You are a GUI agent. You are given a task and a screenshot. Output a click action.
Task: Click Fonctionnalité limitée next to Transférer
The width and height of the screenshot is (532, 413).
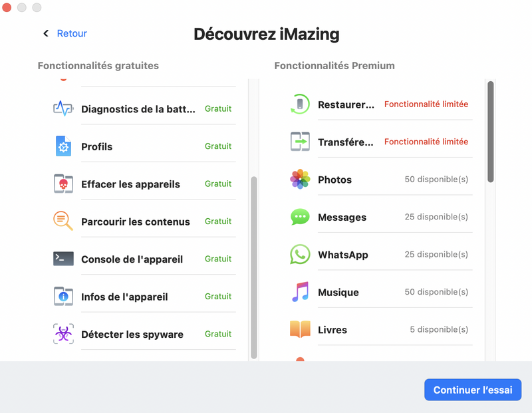coord(426,142)
